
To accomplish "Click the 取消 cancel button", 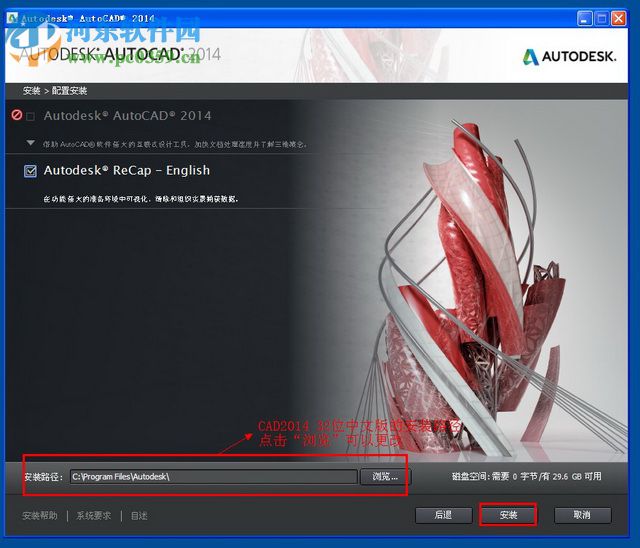I will 582,515.
